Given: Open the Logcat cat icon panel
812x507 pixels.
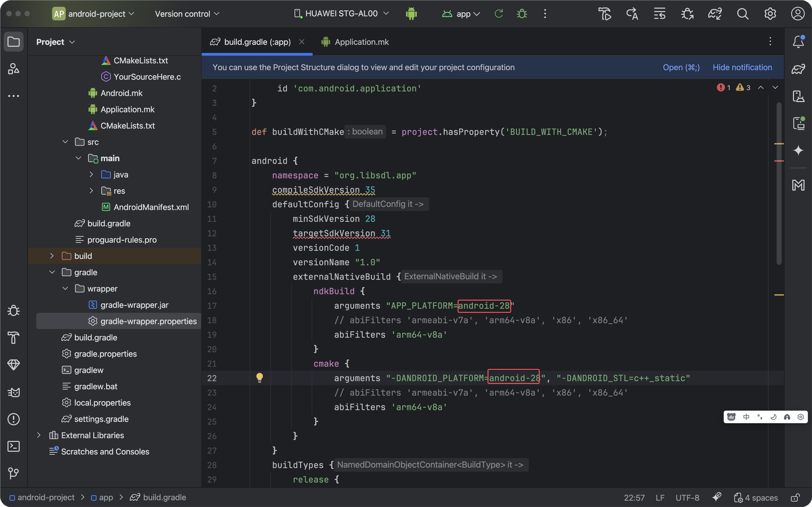Looking at the screenshot, I should pos(13,392).
